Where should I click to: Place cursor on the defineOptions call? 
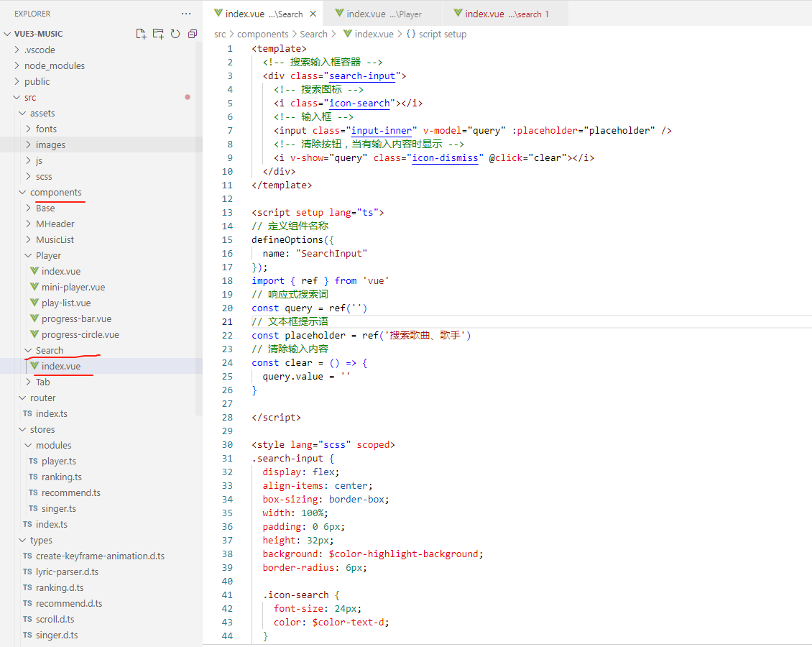pyautogui.click(x=287, y=240)
